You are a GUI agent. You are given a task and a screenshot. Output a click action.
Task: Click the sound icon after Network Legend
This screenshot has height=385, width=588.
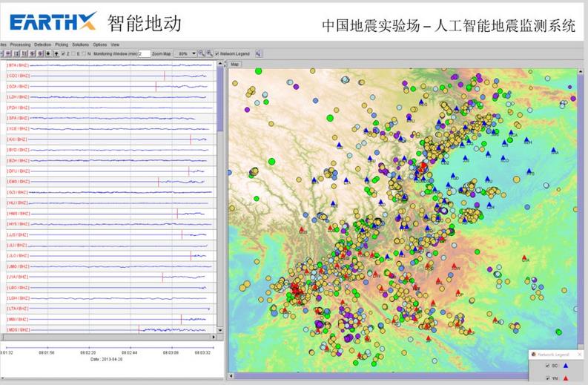pyautogui.click(x=258, y=53)
